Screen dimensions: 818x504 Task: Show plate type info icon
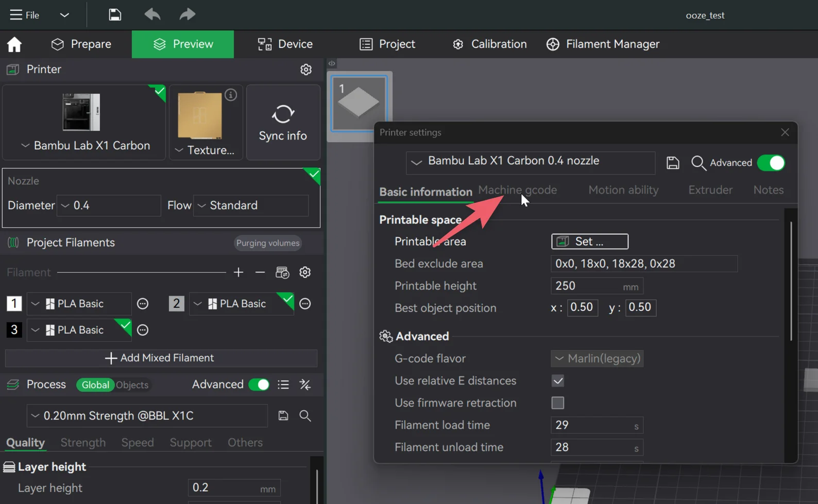coord(231,95)
